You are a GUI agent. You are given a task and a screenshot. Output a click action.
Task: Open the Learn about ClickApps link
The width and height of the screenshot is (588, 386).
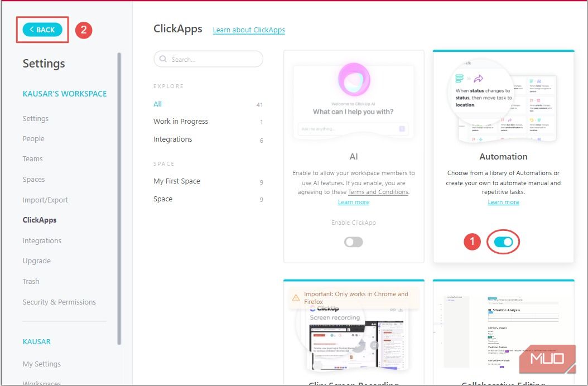(x=249, y=30)
